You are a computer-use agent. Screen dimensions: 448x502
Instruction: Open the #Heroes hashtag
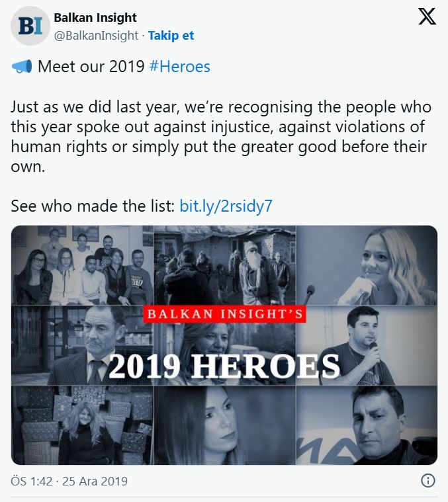(180, 67)
